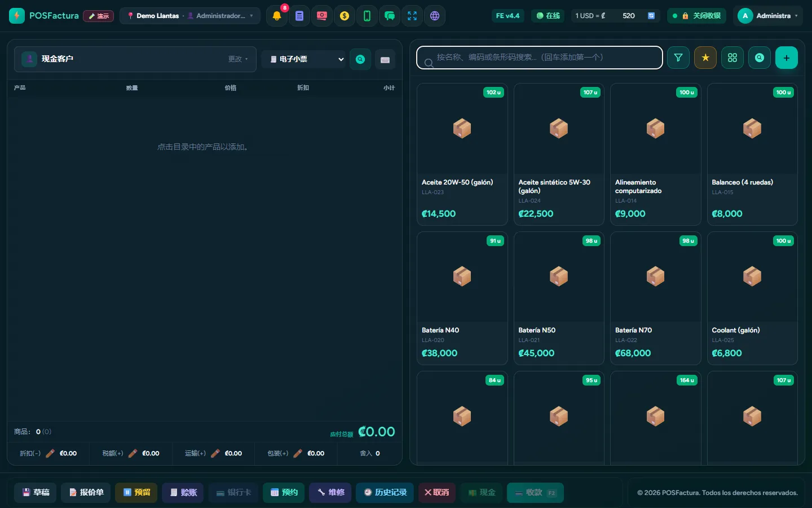The width and height of the screenshot is (812, 508).
Task: Open the Administra user menu
Action: [x=768, y=16]
